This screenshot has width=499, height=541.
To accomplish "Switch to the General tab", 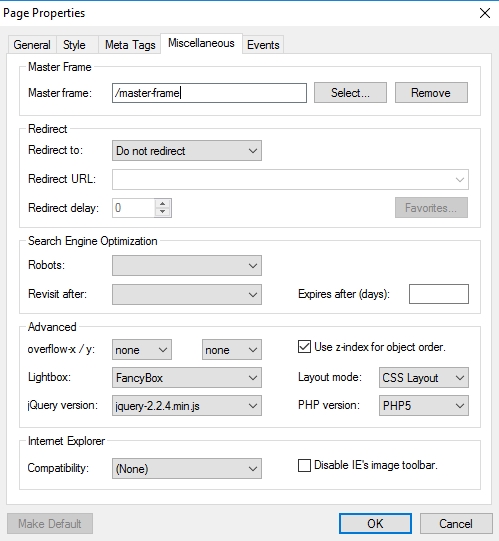I will pyautogui.click(x=32, y=45).
